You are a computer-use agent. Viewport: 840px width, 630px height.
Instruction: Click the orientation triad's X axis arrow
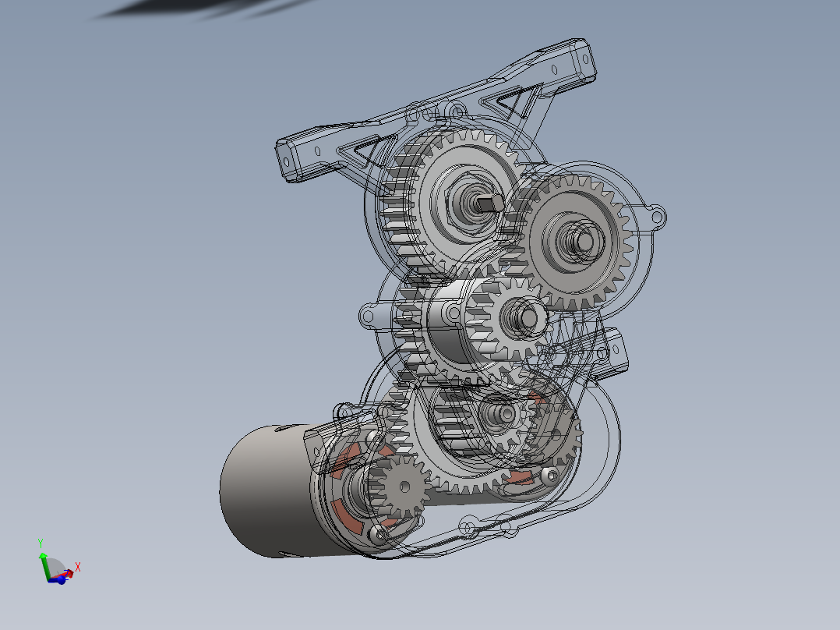click(x=69, y=573)
